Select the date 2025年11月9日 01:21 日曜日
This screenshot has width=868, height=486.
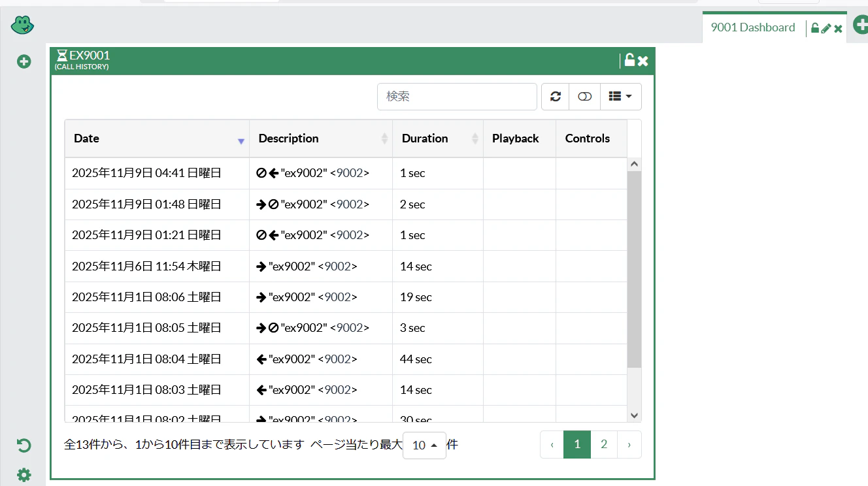(x=146, y=235)
